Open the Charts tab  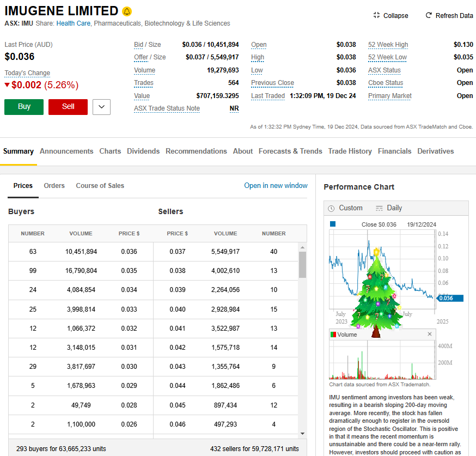click(110, 151)
